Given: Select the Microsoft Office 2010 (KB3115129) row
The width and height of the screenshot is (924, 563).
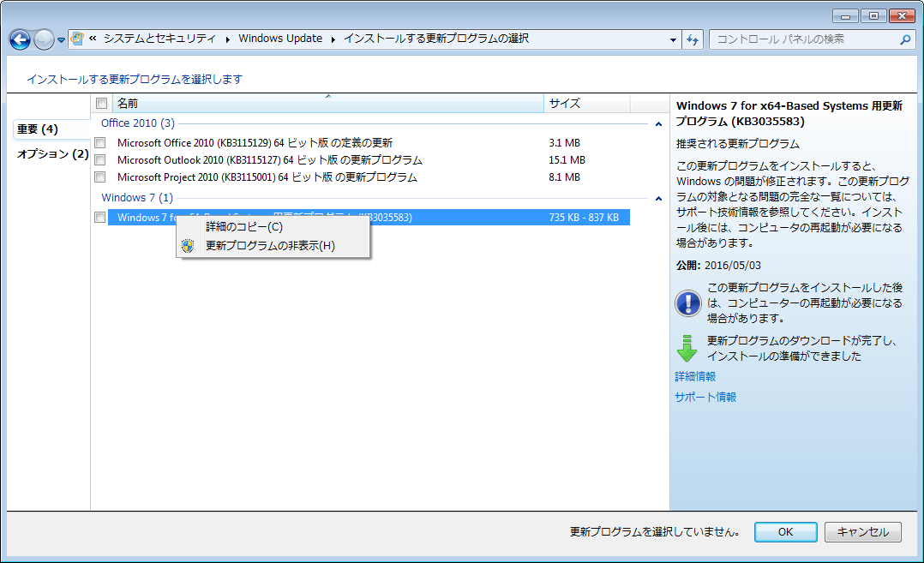Looking at the screenshot, I should click(x=369, y=142).
